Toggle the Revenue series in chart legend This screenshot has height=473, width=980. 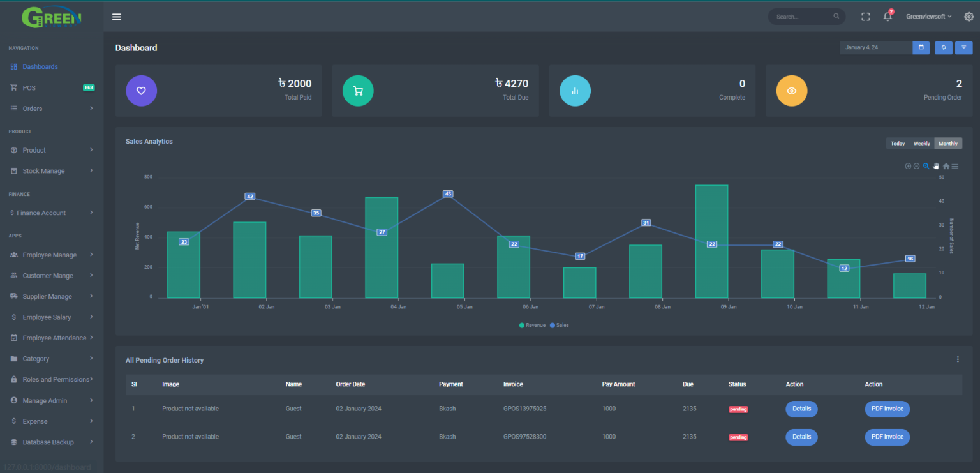(x=533, y=325)
